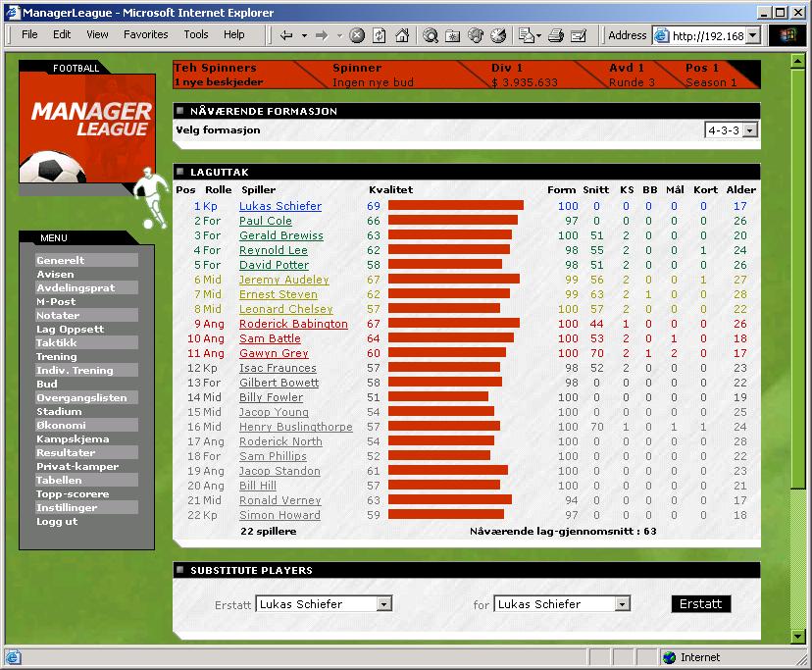Open Økonomi in sidebar menu
Screen dimensions: 812x670
[x=61, y=426]
